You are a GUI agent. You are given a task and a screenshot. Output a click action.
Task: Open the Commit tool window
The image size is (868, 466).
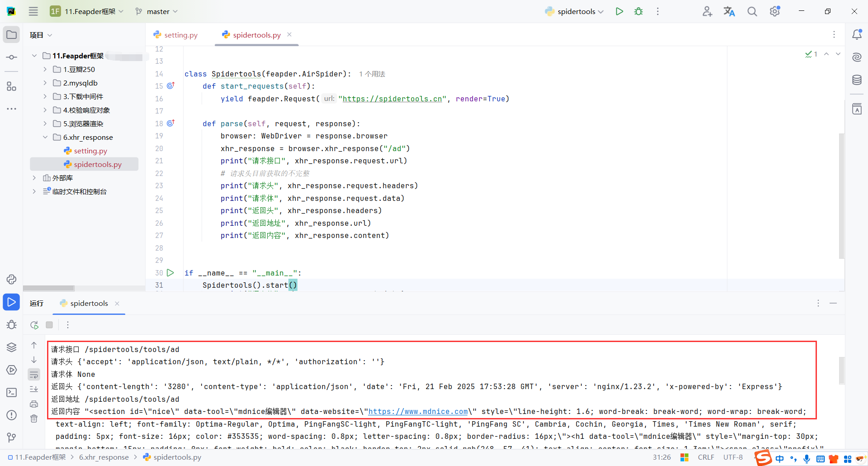(x=11, y=57)
